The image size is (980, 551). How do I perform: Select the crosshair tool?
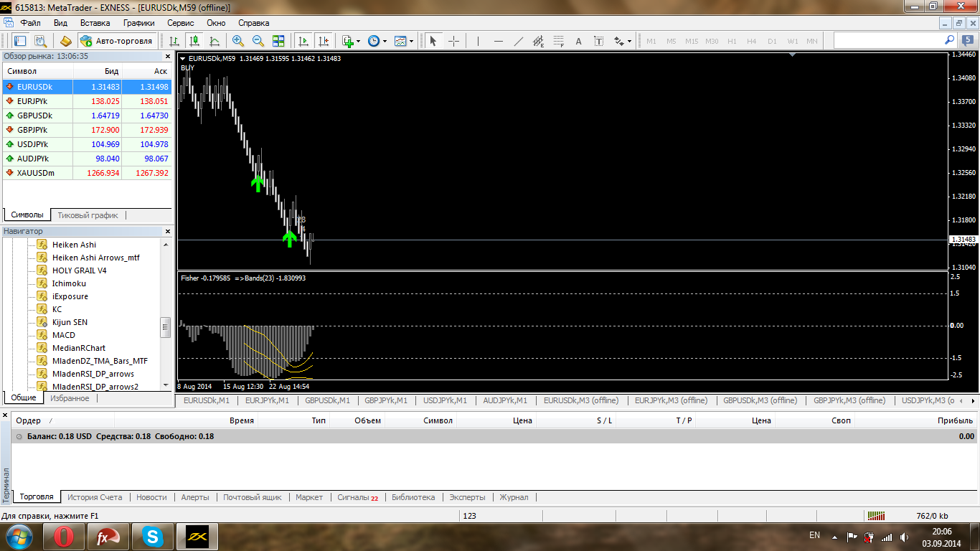[453, 41]
